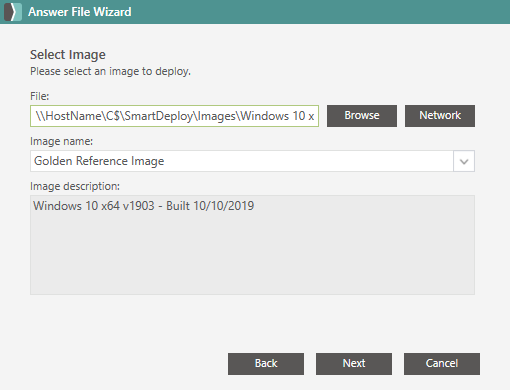Go Back to the previous step

point(266,364)
